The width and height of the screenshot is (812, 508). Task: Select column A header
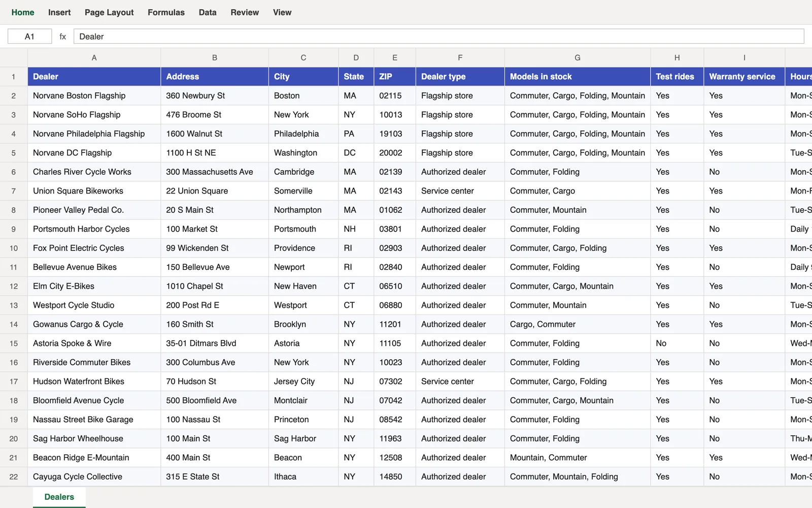[94, 58]
